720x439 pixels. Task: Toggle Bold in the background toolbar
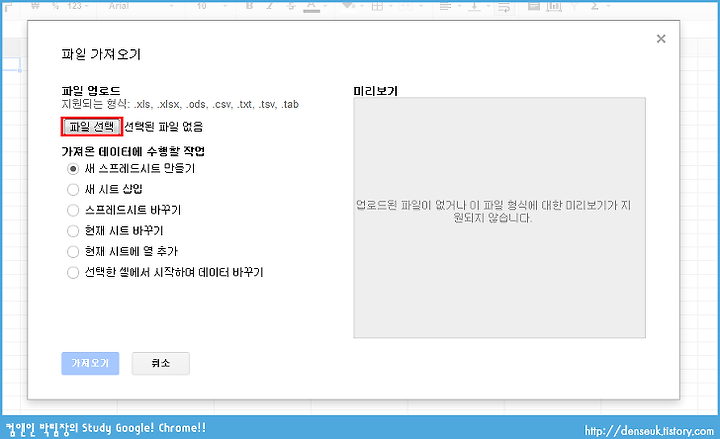[249, 6]
